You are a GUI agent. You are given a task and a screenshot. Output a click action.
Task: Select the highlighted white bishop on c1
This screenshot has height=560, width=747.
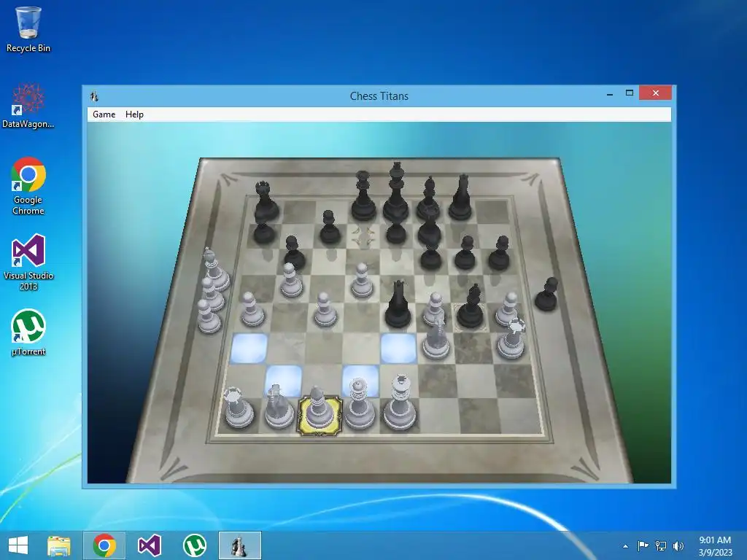tap(320, 410)
